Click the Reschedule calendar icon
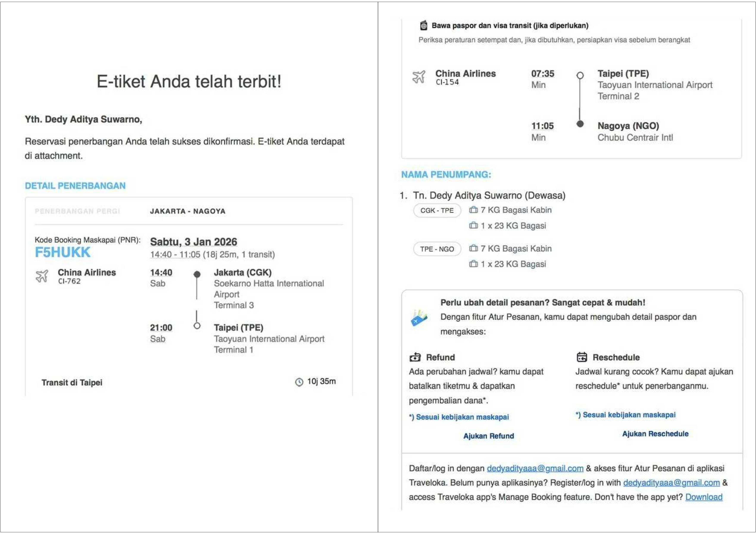 [x=582, y=357]
